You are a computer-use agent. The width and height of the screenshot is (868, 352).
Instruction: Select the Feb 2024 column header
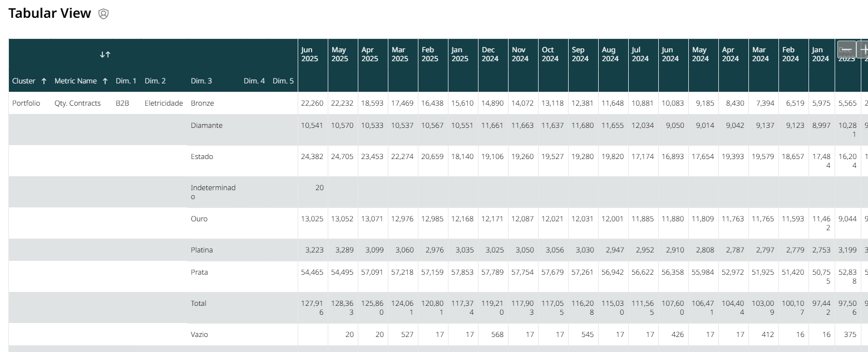click(x=790, y=54)
